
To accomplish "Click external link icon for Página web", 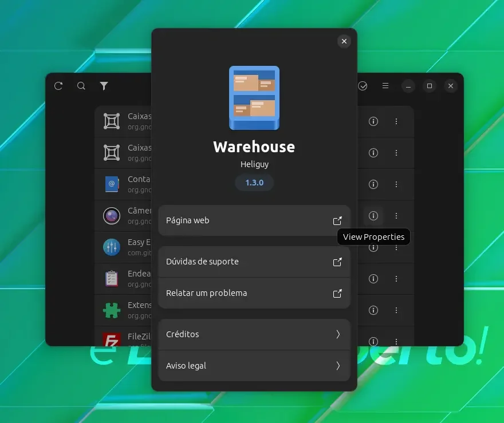I will (x=337, y=220).
